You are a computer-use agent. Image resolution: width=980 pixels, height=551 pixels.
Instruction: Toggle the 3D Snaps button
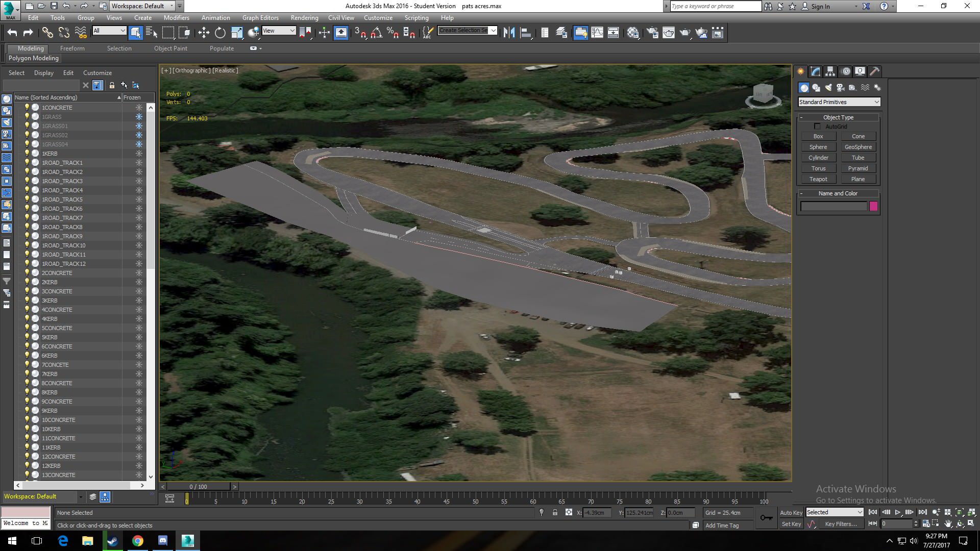360,33
